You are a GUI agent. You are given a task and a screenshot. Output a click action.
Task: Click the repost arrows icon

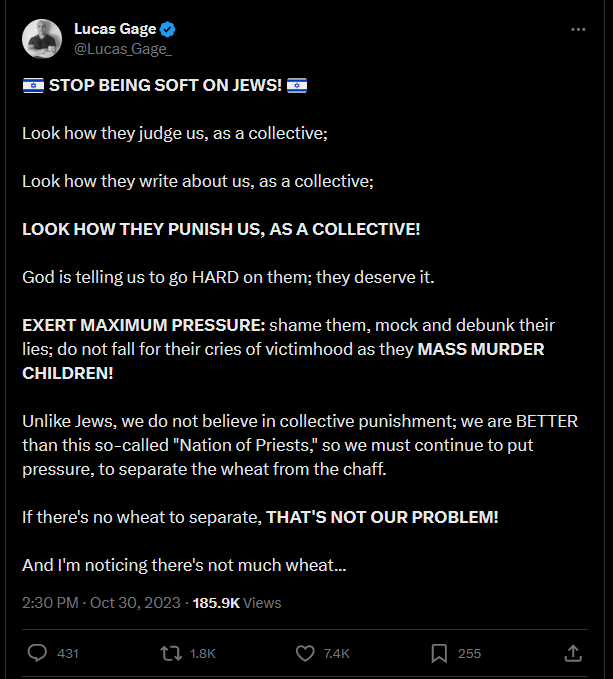171,653
